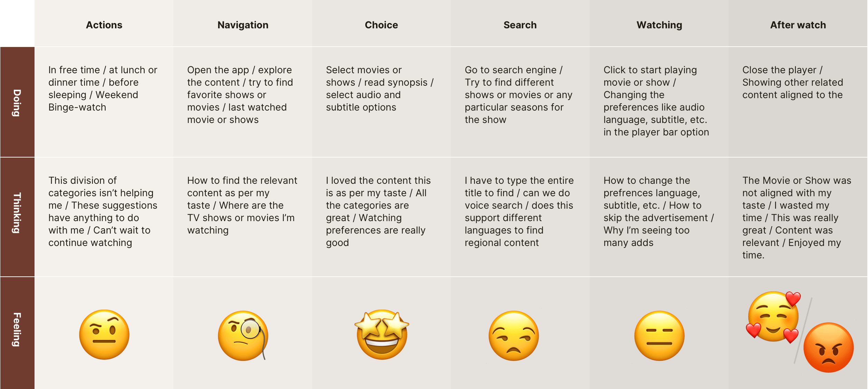The image size is (868, 389).
Task: Click the 'Open the app / explore' text cell
Action: (240, 95)
